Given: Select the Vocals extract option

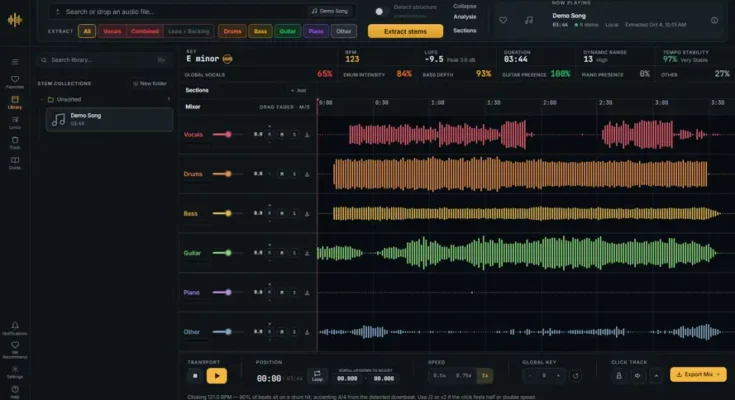Looking at the screenshot, I should (x=112, y=31).
